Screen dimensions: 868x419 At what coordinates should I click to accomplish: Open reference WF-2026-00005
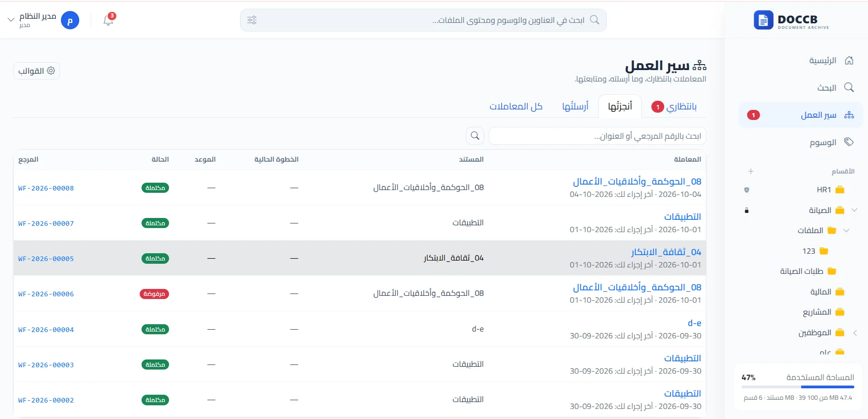[x=46, y=258]
